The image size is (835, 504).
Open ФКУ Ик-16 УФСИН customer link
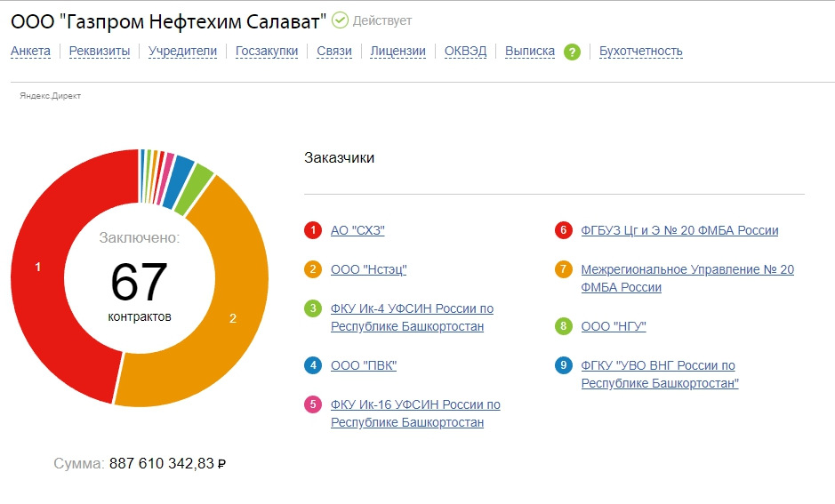[x=415, y=413]
